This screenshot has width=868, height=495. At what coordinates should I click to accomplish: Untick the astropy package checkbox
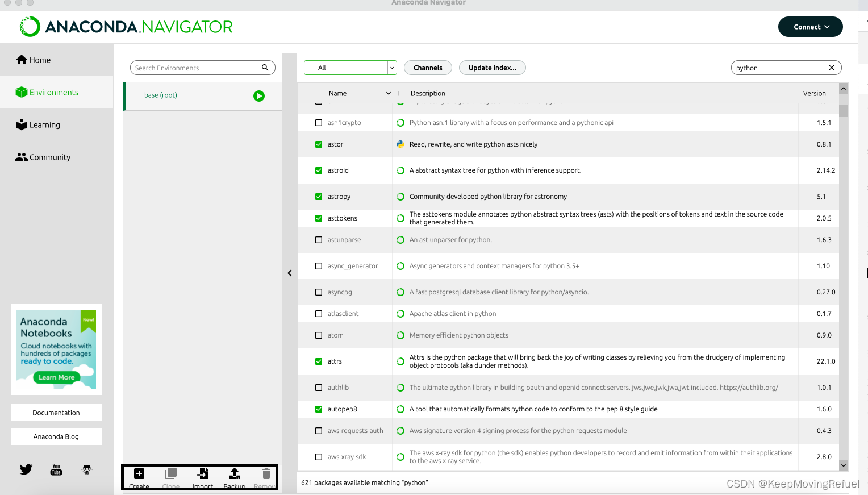[319, 197]
